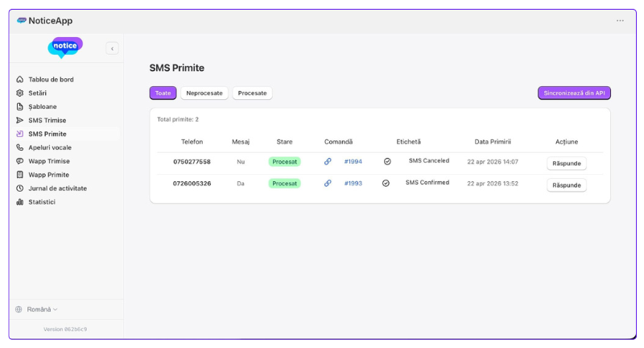Open the Română language dropdown
The image size is (644, 348).
tap(42, 309)
